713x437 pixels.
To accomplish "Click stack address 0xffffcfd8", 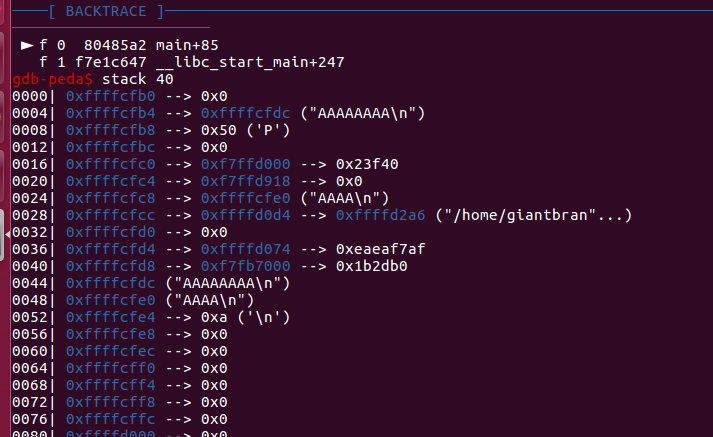I will (109, 266).
